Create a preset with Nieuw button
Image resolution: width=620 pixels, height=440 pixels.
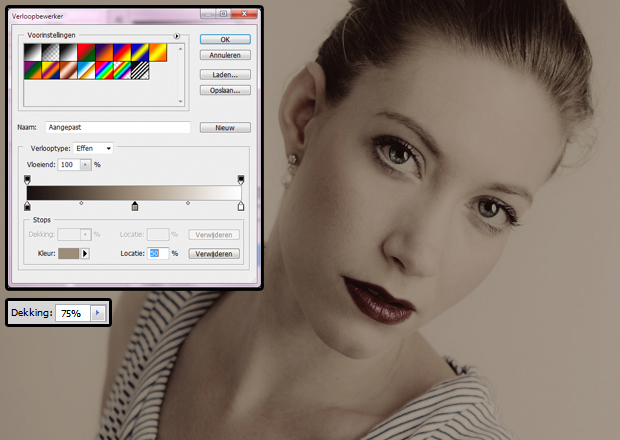[x=225, y=127]
